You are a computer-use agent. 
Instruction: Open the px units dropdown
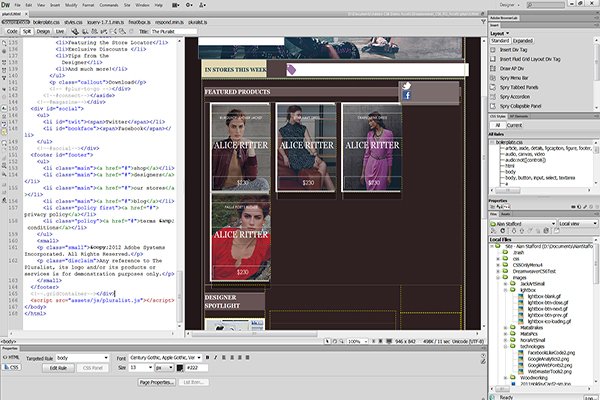click(x=164, y=367)
